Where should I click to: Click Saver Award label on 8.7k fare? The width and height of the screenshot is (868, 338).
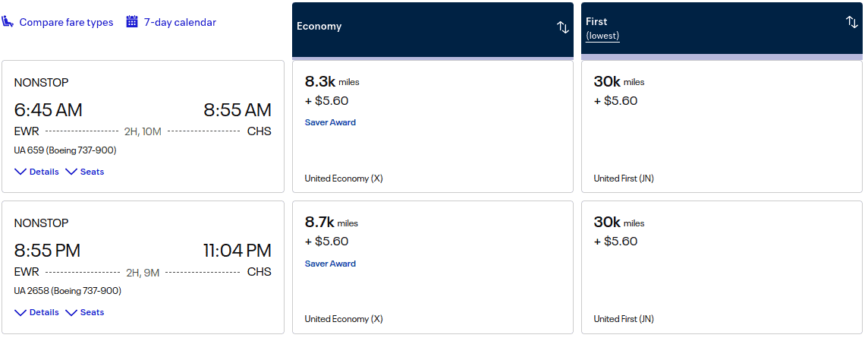[330, 264]
